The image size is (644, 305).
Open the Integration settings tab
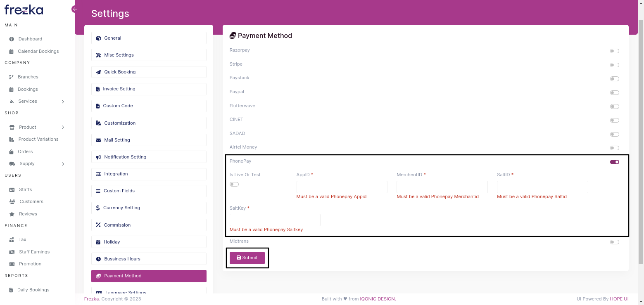149,174
